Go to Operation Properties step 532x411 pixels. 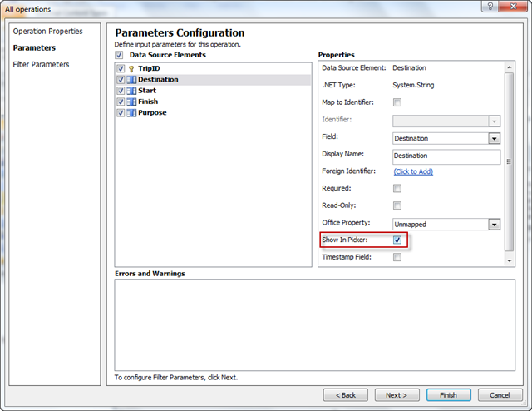tap(48, 32)
